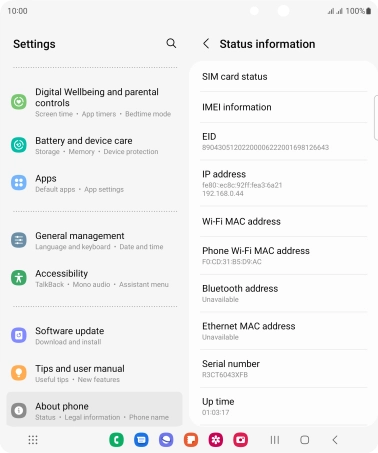Select About phone entry

point(94,411)
